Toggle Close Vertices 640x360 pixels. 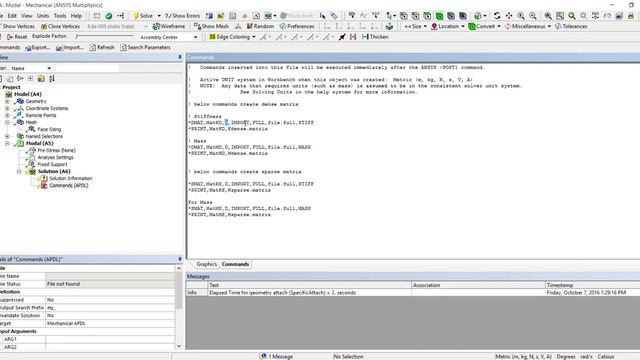pos(60,26)
